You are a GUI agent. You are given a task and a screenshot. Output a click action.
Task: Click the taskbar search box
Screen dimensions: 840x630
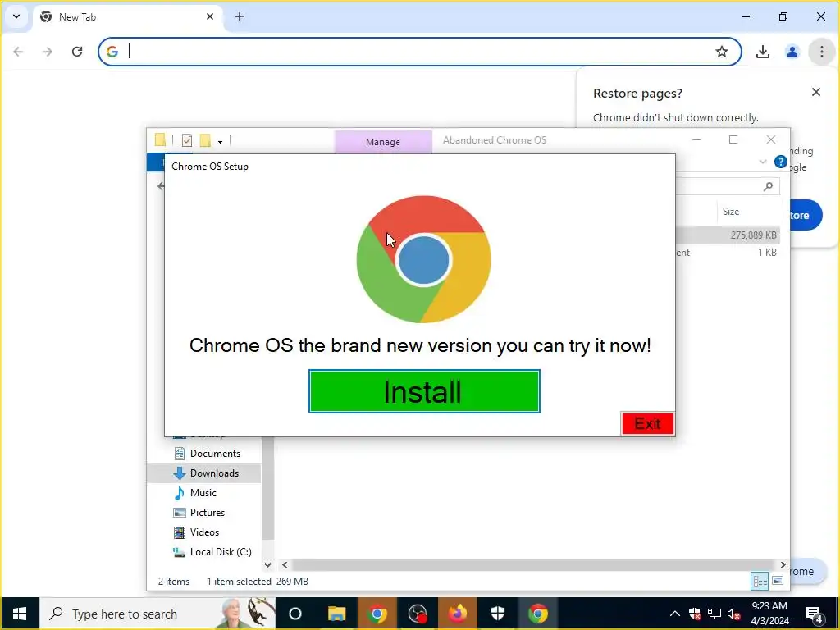pyautogui.click(x=157, y=614)
